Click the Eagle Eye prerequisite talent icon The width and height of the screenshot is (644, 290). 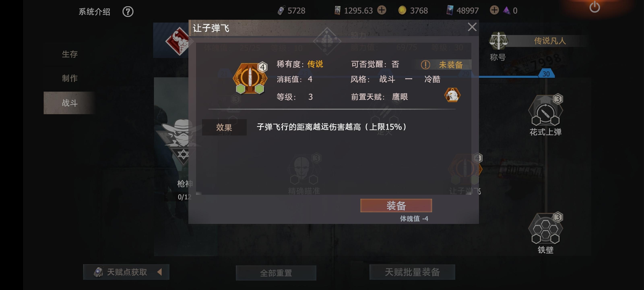(452, 95)
